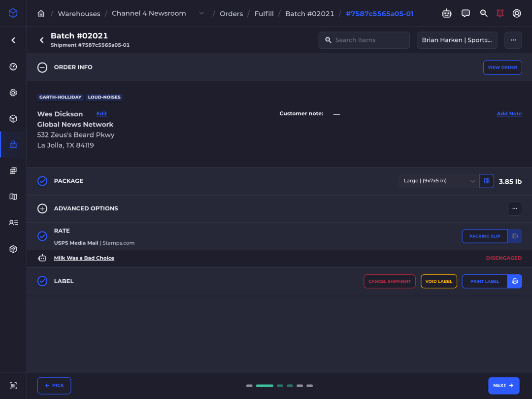Open the transfers arrows icon in sidebar

(13, 170)
